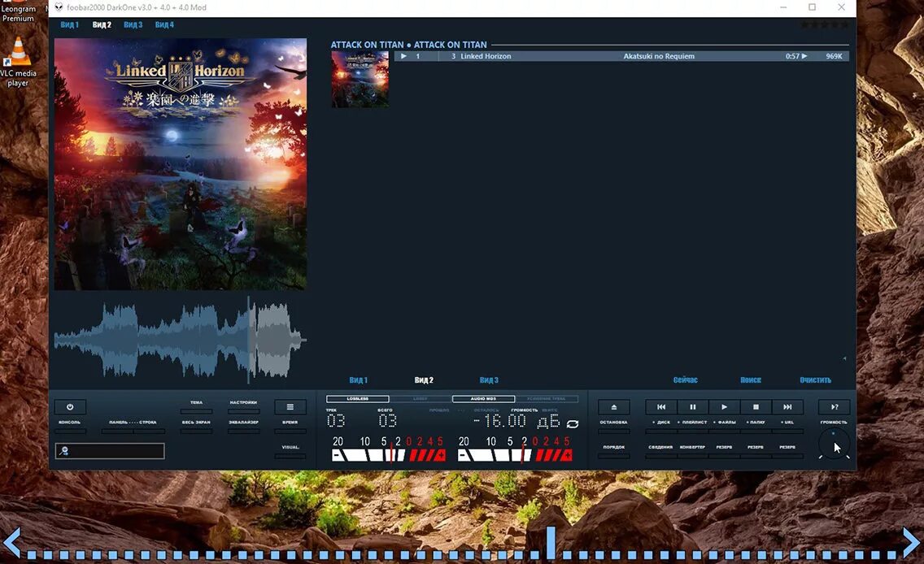Click the waveform seekbar

(181, 339)
